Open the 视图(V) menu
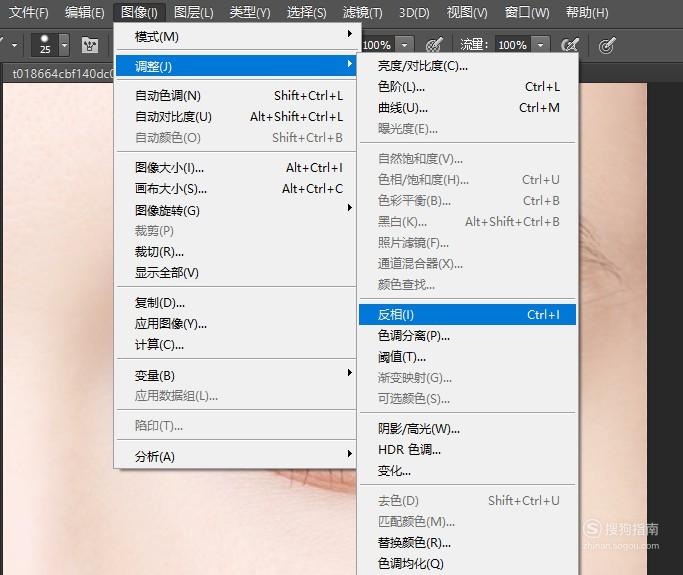 [467, 12]
